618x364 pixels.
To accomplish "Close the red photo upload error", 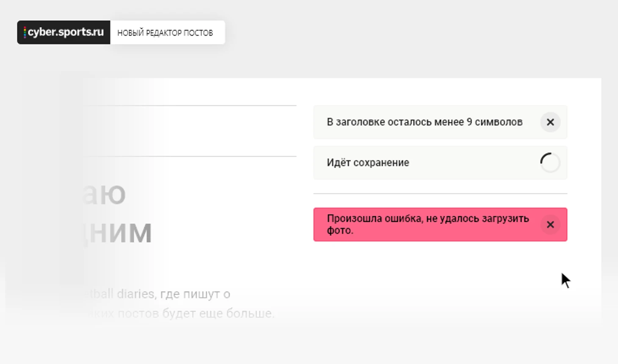I will point(550,225).
